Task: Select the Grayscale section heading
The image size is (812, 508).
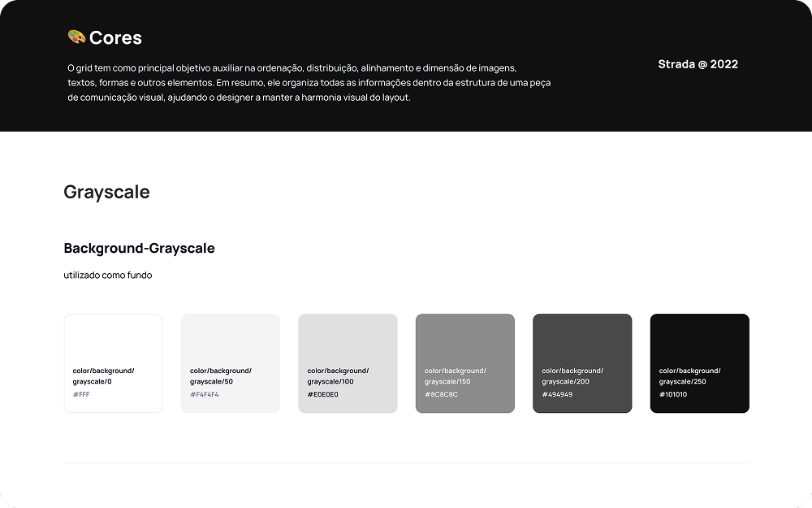Action: 106,192
